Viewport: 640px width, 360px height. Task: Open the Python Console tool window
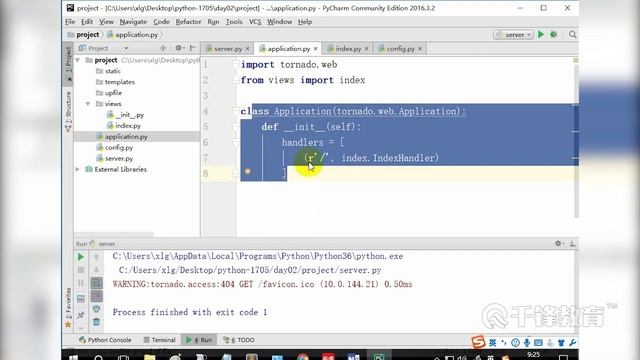[105, 340]
